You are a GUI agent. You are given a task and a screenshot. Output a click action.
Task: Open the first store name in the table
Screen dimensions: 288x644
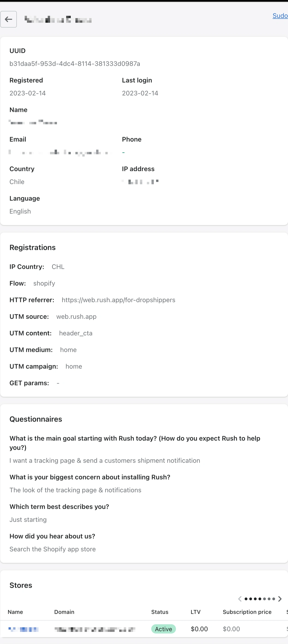click(23, 629)
